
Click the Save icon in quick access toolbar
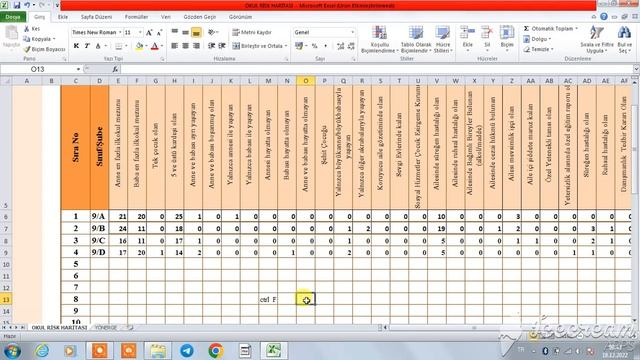click(x=17, y=5)
